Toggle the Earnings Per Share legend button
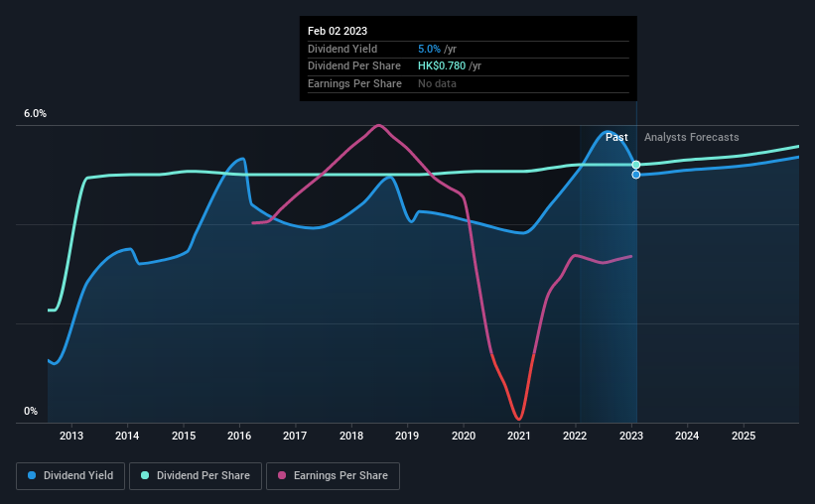 pos(333,476)
